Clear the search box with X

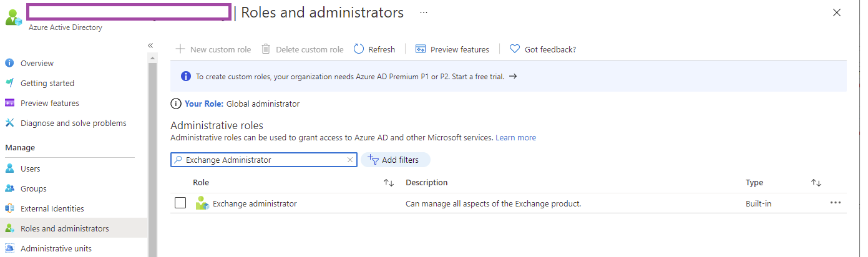350,160
